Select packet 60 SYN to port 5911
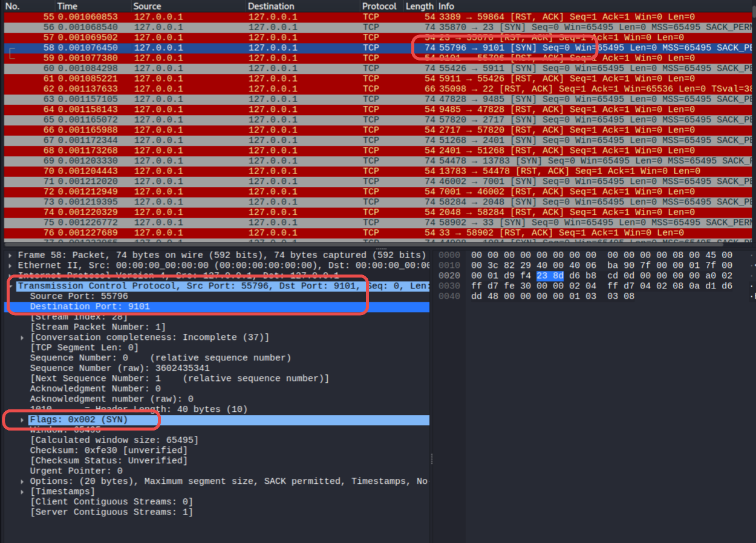 pyautogui.click(x=379, y=68)
